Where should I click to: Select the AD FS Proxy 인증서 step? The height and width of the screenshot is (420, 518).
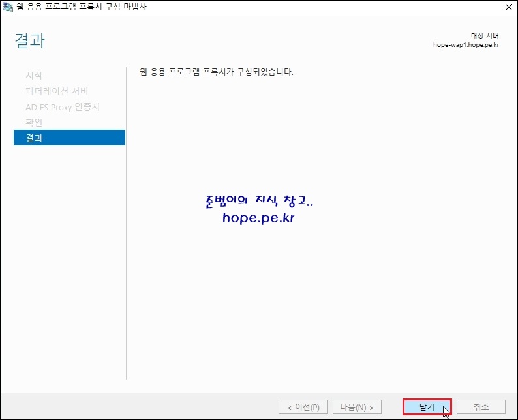coord(63,107)
